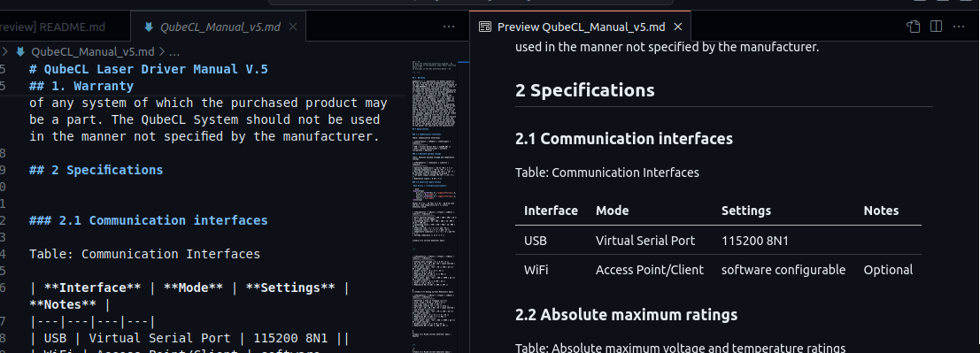Click breadcrumb chevron before the file icon
The height and width of the screenshot is (353, 980).
pos(5,51)
